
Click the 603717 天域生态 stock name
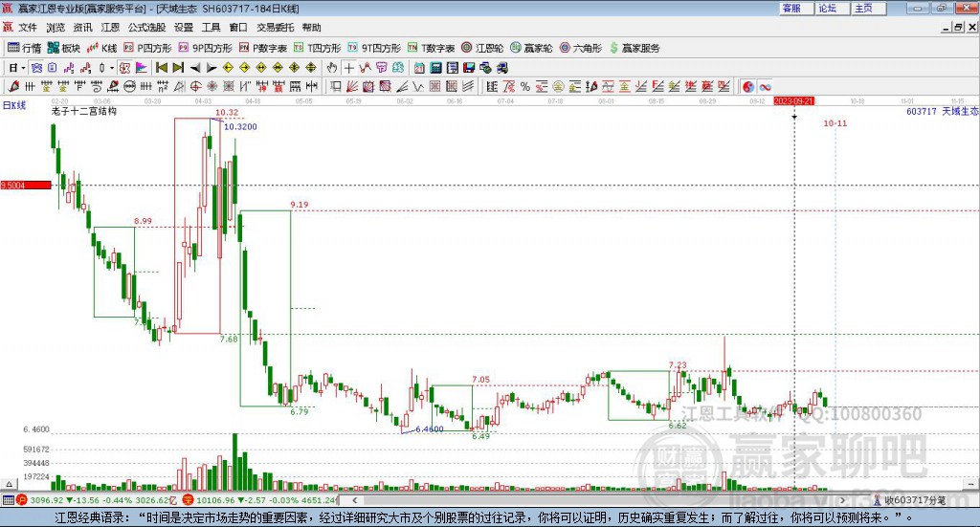coord(942,111)
